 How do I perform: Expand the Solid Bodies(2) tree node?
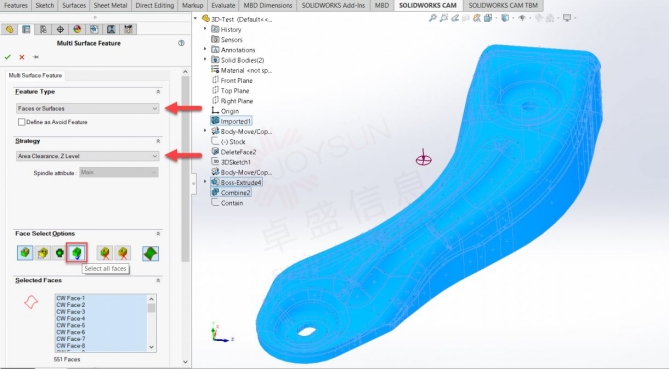pos(205,60)
